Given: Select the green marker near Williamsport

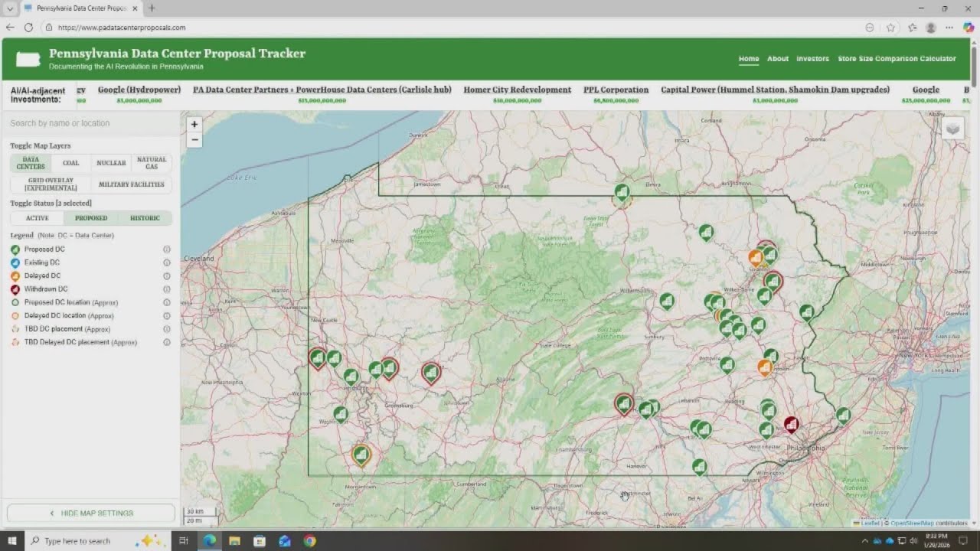Looking at the screenshot, I should point(667,301).
